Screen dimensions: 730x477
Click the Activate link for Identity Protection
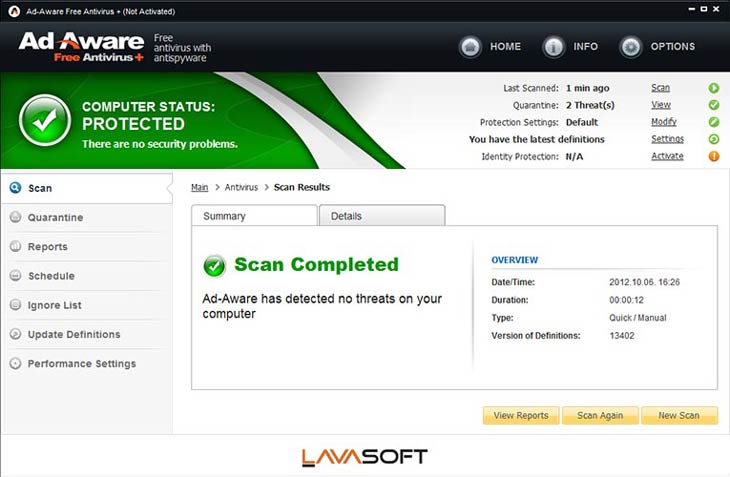pos(667,156)
